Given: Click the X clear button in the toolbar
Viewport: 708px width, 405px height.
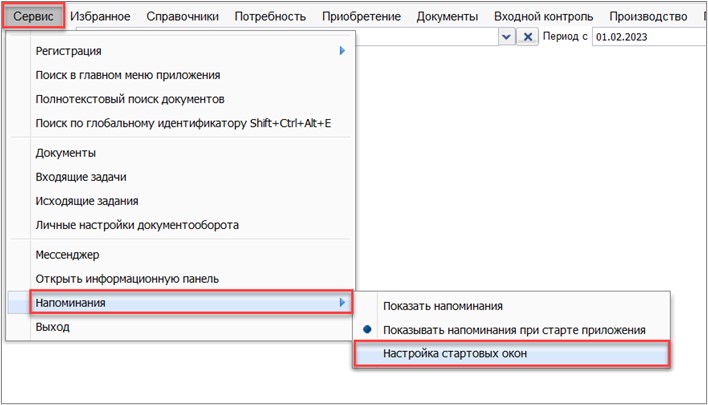Looking at the screenshot, I should (527, 36).
